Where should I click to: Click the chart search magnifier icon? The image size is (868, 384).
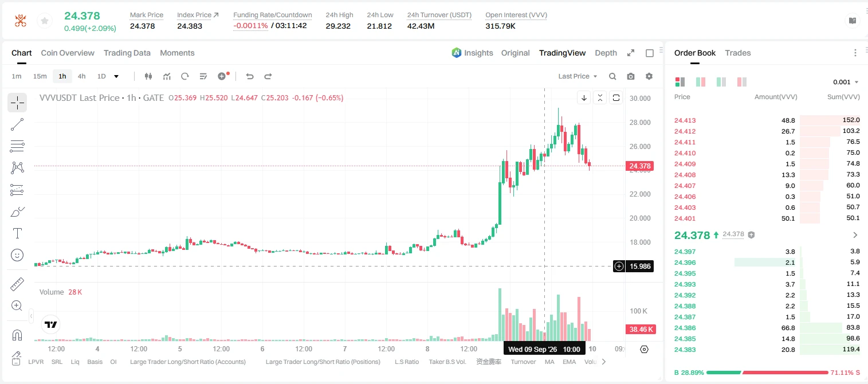pos(612,76)
